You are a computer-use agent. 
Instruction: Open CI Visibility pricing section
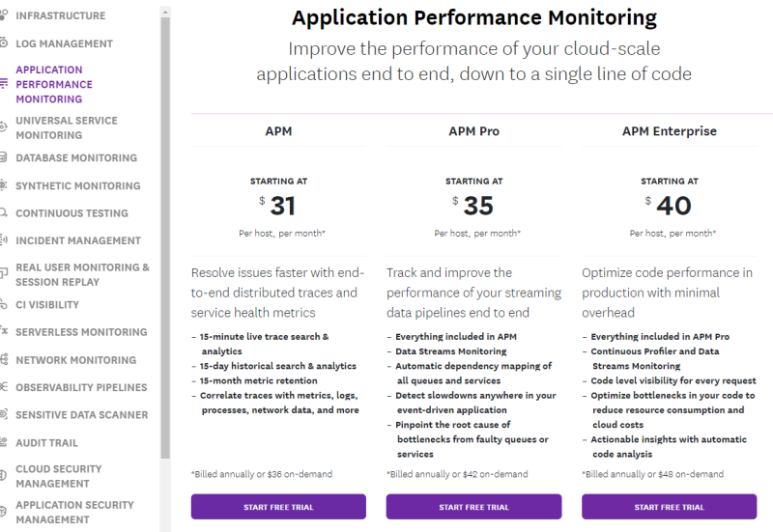(x=47, y=305)
